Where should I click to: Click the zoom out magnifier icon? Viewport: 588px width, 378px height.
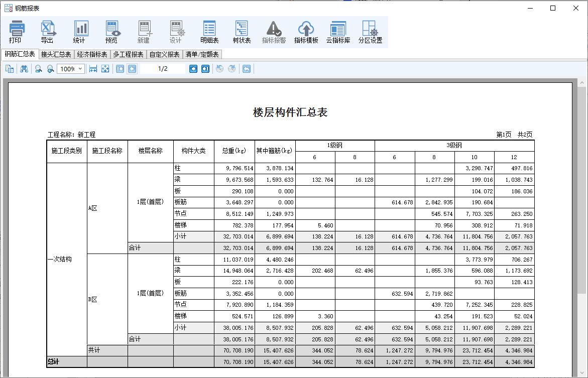38,69
